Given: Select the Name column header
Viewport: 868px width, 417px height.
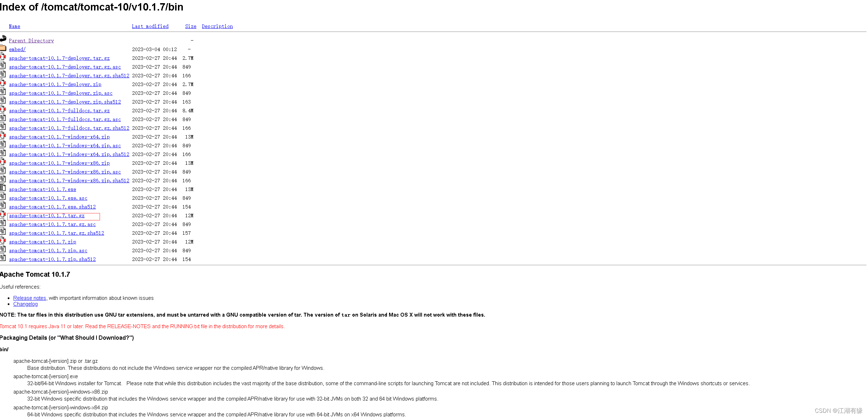Looking at the screenshot, I should point(14,26).
